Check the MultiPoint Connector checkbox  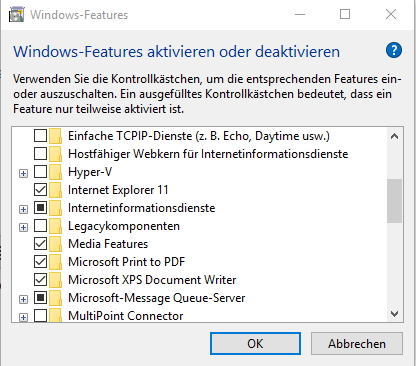40,316
